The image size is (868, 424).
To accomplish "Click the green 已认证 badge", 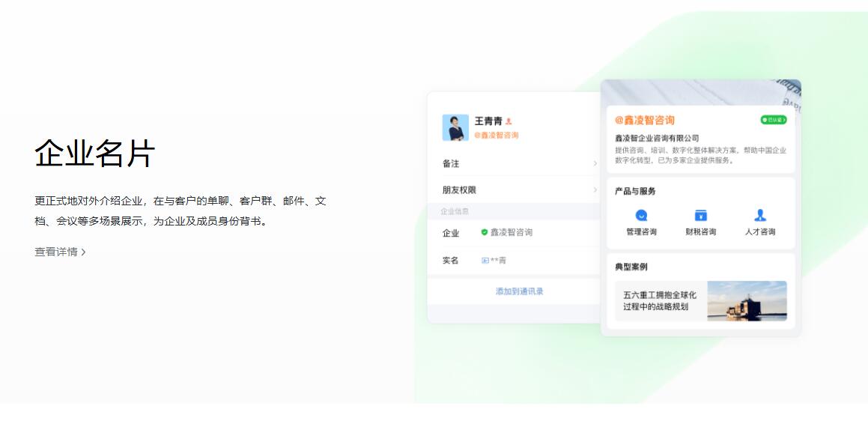I will pyautogui.click(x=774, y=120).
